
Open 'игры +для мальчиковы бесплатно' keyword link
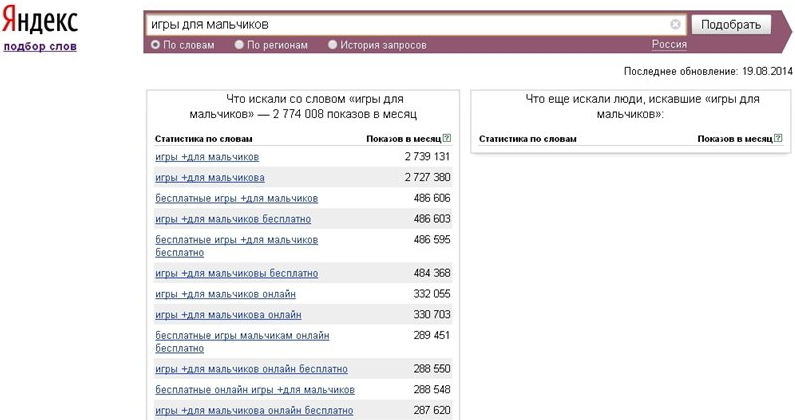[x=237, y=273]
